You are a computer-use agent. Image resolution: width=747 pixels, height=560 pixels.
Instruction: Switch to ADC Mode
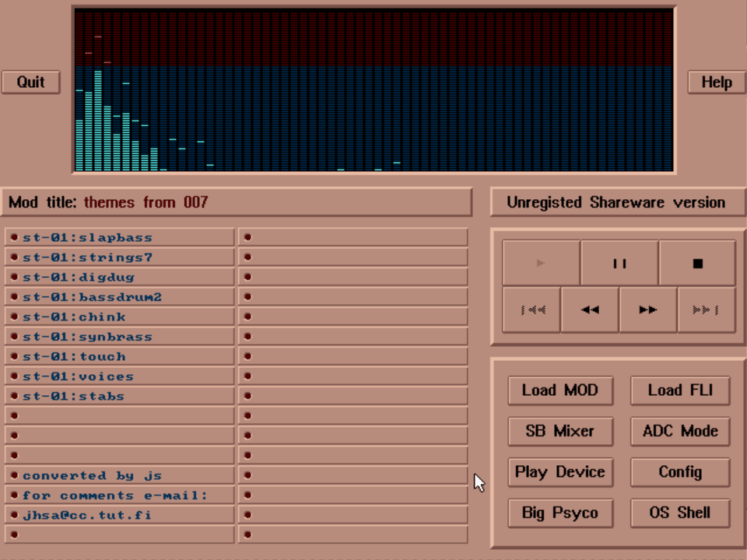click(680, 431)
